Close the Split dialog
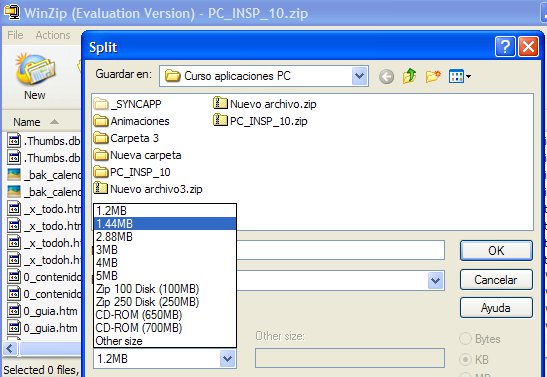Image resolution: width=547 pixels, height=377 pixels. click(528, 46)
